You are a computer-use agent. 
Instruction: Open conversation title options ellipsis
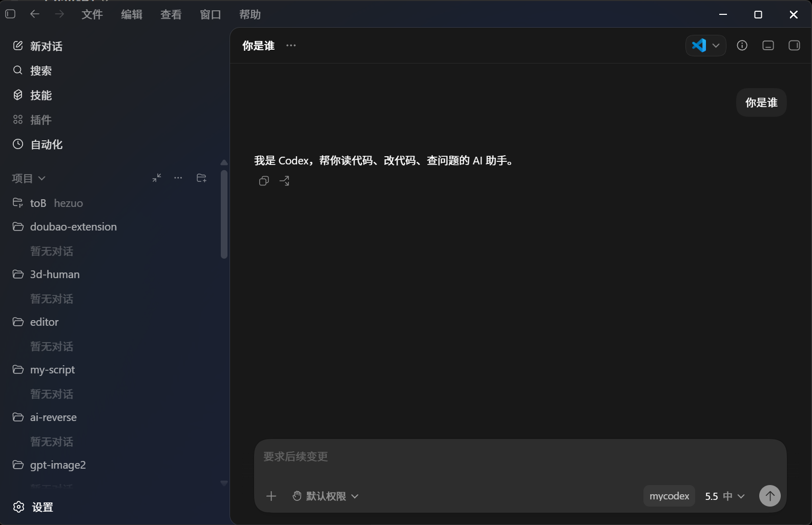pos(291,46)
